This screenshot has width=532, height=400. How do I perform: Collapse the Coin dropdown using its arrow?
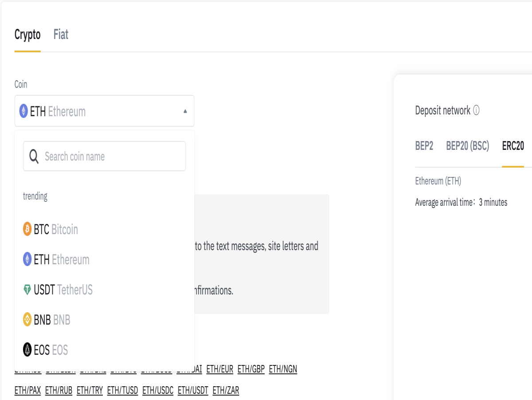[185, 111]
